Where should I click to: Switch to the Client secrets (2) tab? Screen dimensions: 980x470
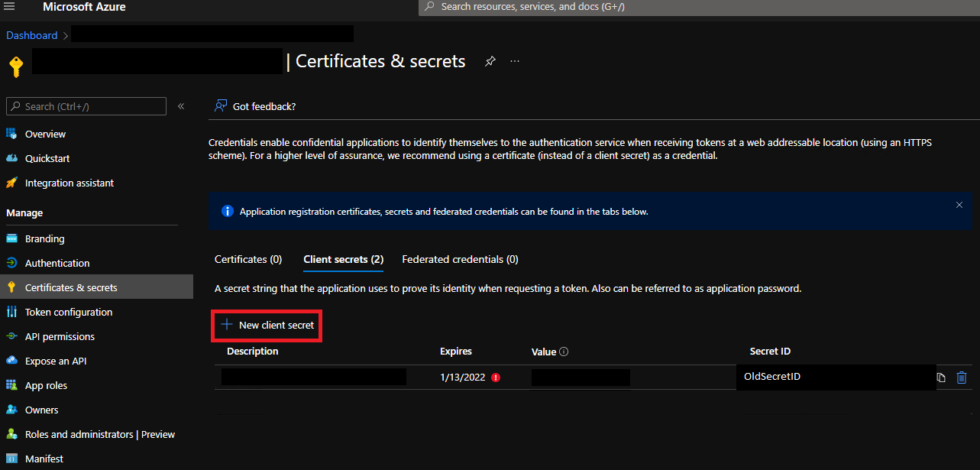[x=344, y=259]
